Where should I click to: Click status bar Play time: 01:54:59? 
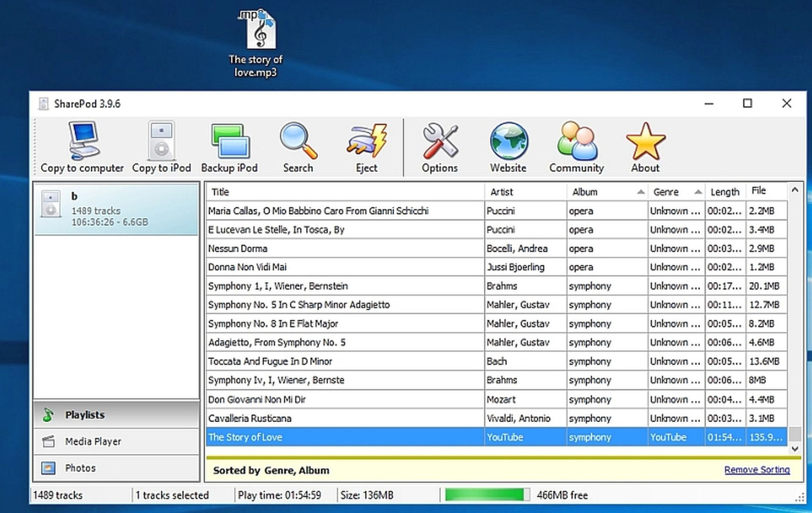(279, 495)
